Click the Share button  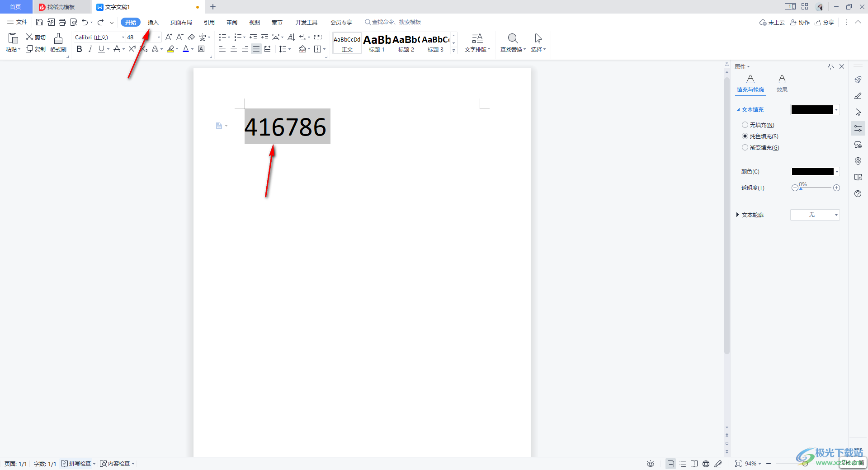825,22
